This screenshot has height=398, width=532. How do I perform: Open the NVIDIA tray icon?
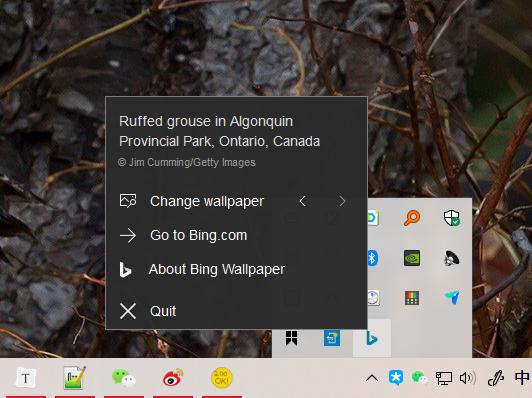click(x=412, y=258)
